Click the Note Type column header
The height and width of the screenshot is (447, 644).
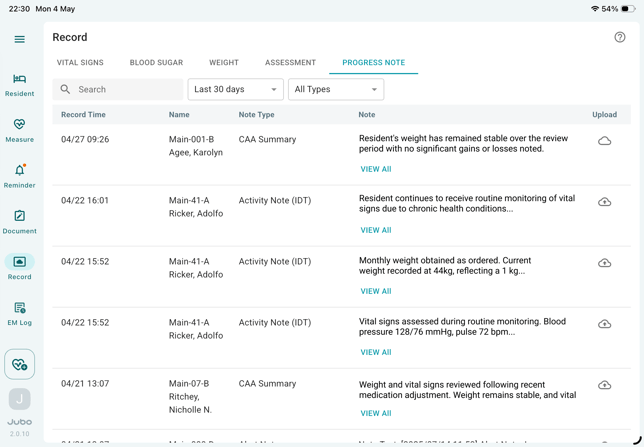click(x=256, y=115)
